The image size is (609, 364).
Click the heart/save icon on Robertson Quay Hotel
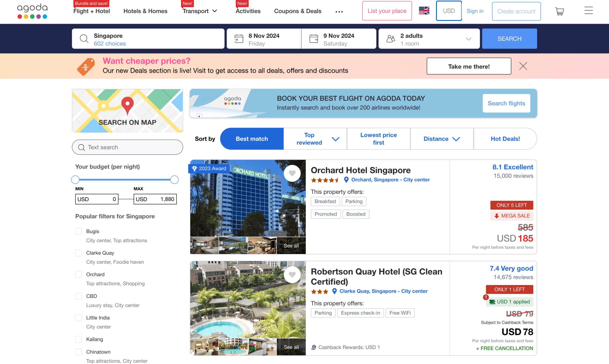pyautogui.click(x=293, y=274)
